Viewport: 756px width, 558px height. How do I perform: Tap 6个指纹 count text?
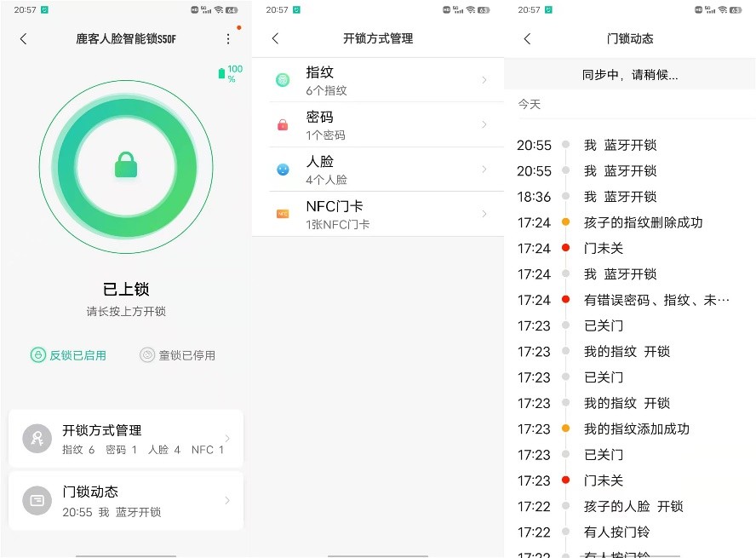[x=326, y=90]
